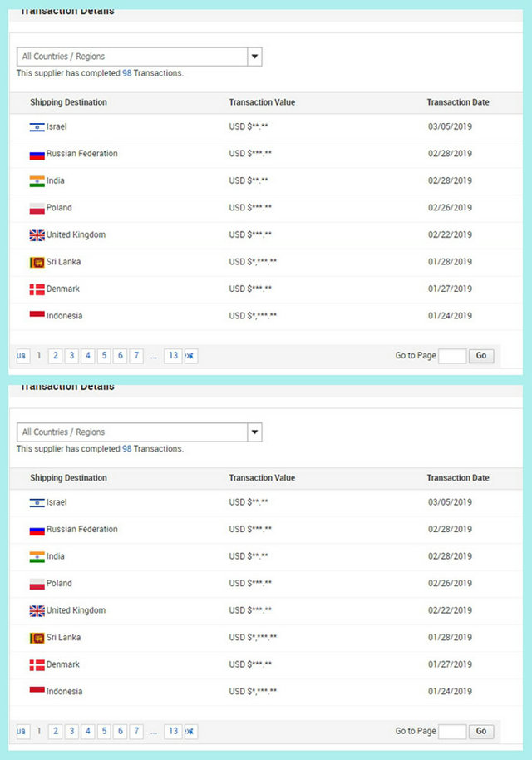Go to page 2 in upper pagination
This screenshot has width=532, height=760.
click(x=55, y=356)
